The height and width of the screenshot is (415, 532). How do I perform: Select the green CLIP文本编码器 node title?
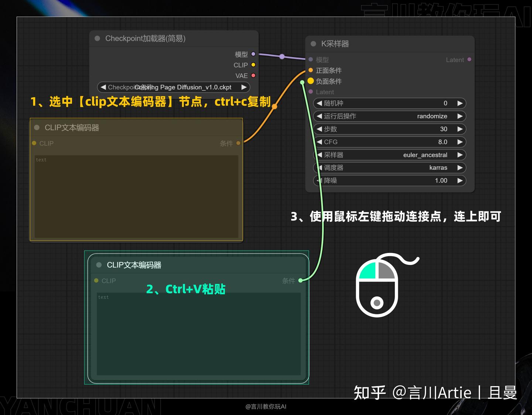[134, 265]
